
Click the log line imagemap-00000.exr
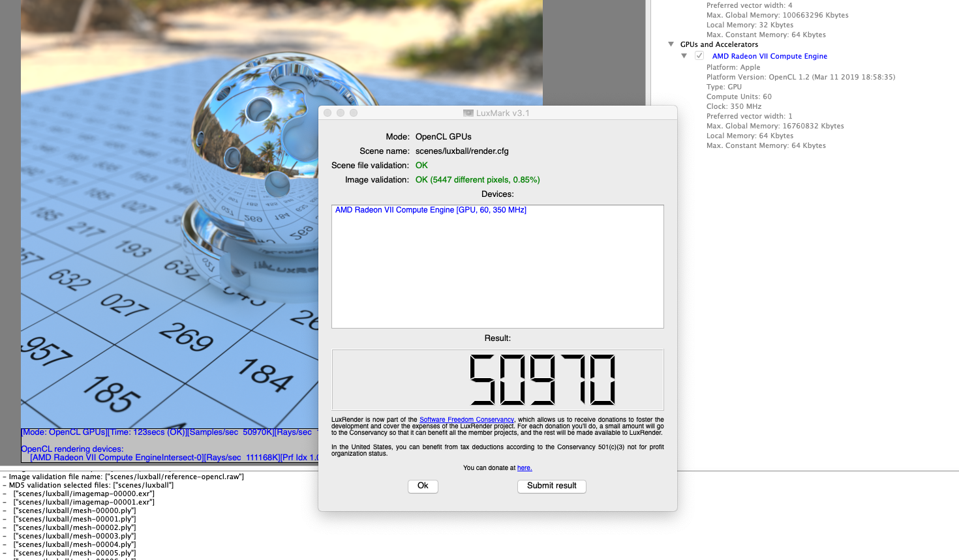pos(84,494)
